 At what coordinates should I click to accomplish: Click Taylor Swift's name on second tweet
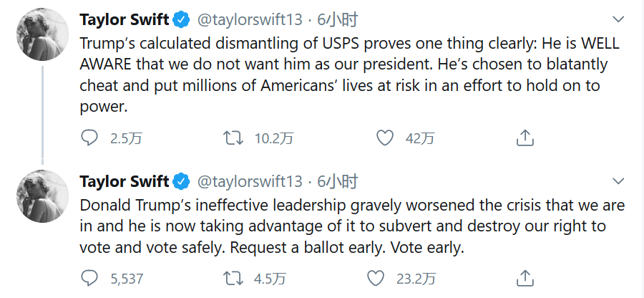(125, 180)
